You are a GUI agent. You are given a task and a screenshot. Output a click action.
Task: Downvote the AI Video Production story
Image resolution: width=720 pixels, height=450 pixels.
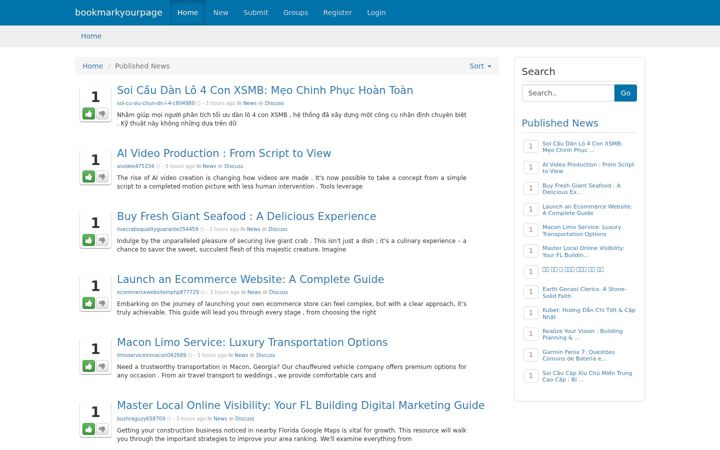(102, 177)
